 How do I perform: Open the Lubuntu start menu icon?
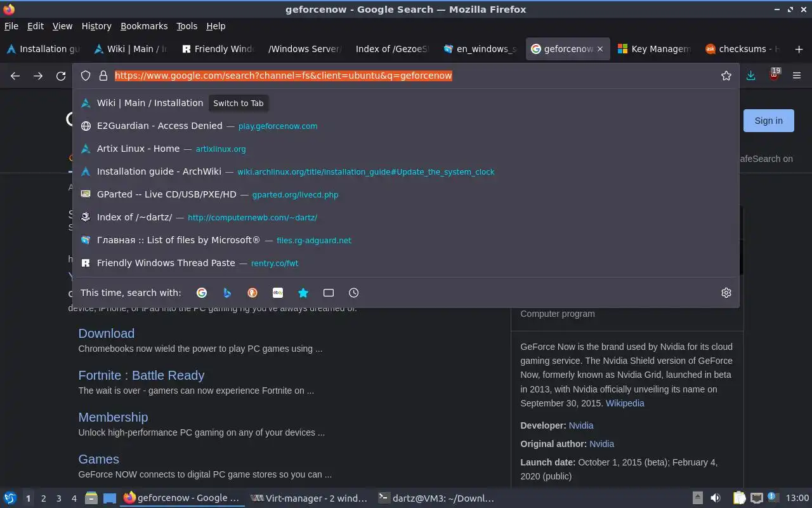pos(10,498)
